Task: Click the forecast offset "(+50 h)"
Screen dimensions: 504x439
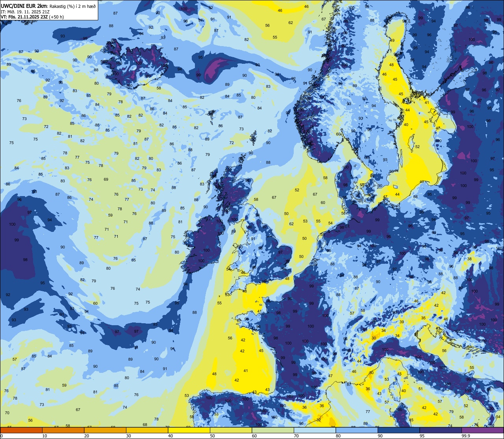Action: [x=57, y=17]
